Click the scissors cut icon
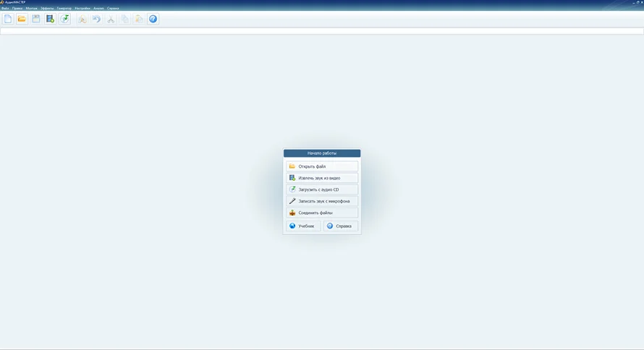This screenshot has height=350, width=644. 111,19
